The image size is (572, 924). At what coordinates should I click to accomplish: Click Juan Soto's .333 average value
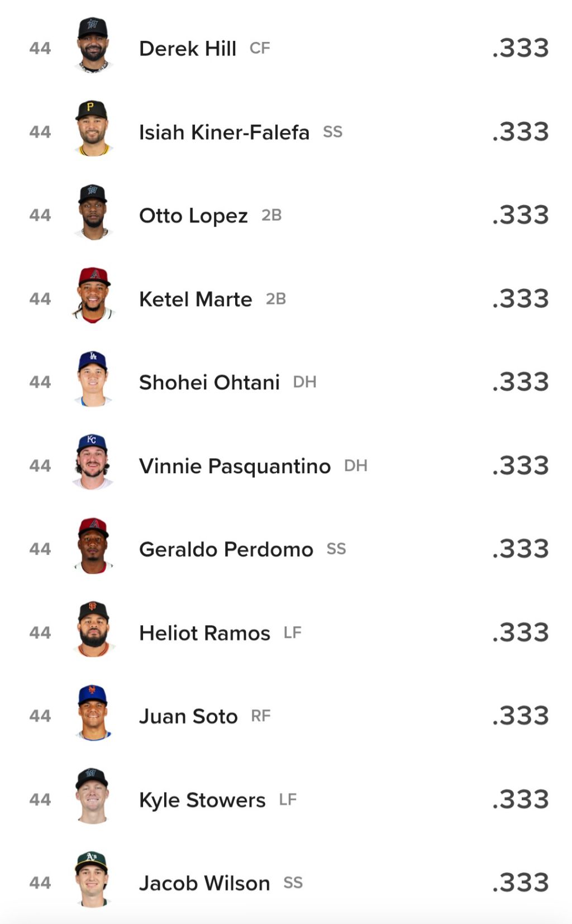[521, 716]
